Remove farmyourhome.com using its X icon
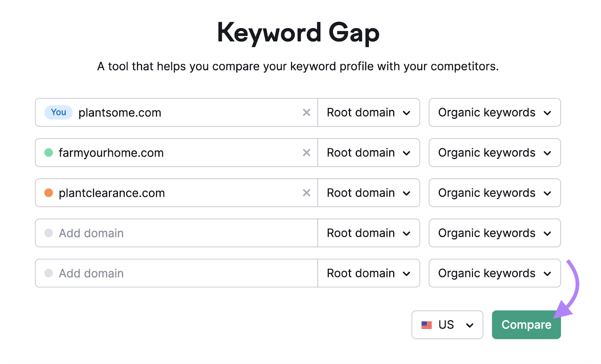601x364 pixels. click(x=307, y=153)
